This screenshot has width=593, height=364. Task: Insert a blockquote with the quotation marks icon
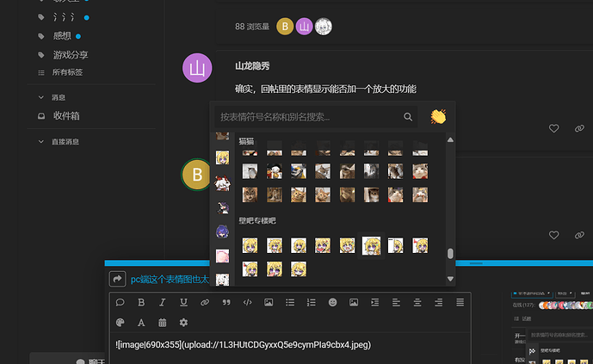coord(226,302)
